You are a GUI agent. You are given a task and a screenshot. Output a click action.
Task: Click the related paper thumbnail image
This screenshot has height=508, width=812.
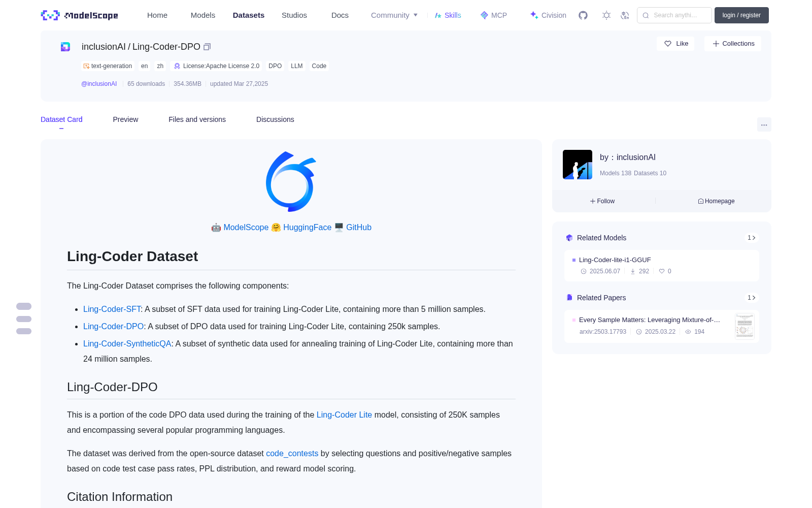[x=745, y=326]
